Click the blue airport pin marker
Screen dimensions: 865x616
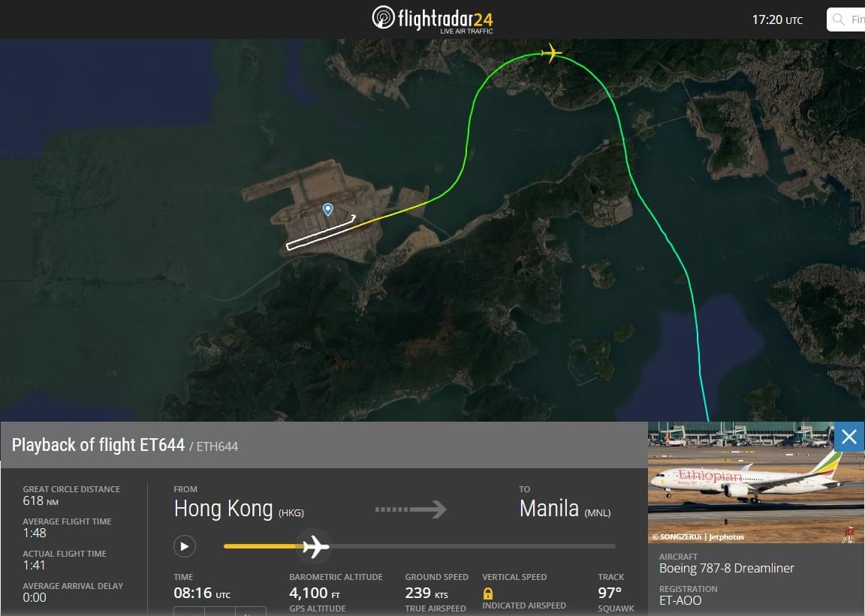click(x=327, y=209)
